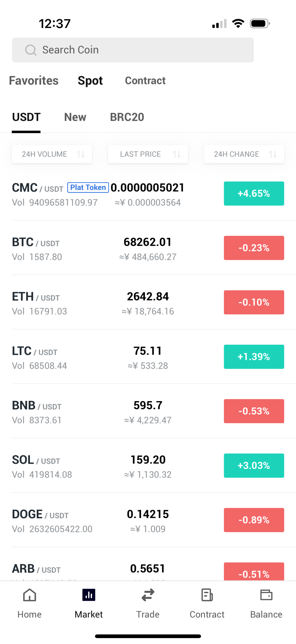Check the battery status icon
Viewport: 296px width, 644px height.
click(260, 24)
